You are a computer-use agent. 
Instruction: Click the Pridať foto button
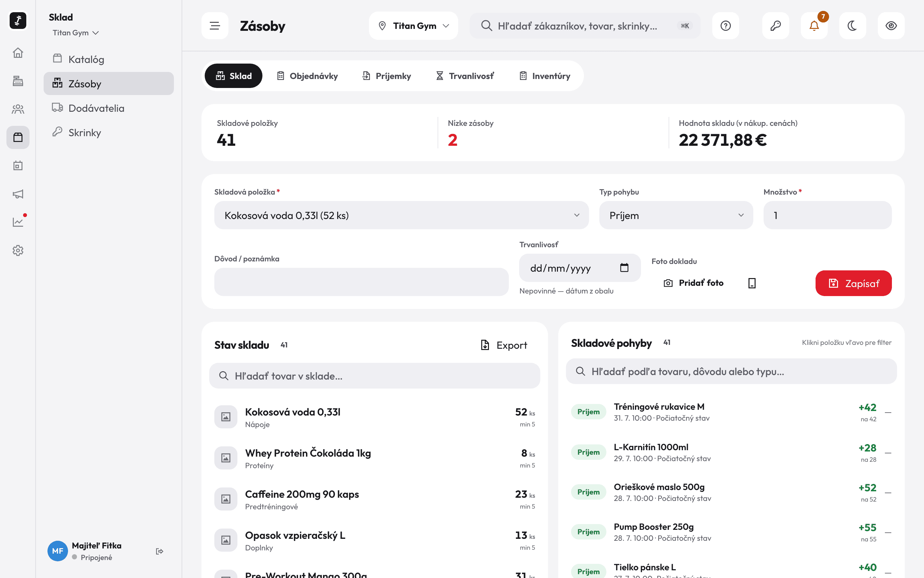click(x=693, y=283)
